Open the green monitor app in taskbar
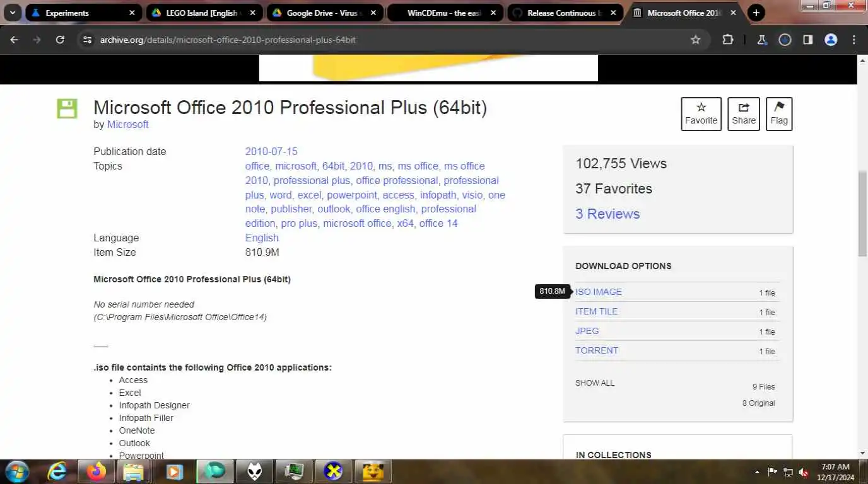Screen dimensions: 868x484 293,471
